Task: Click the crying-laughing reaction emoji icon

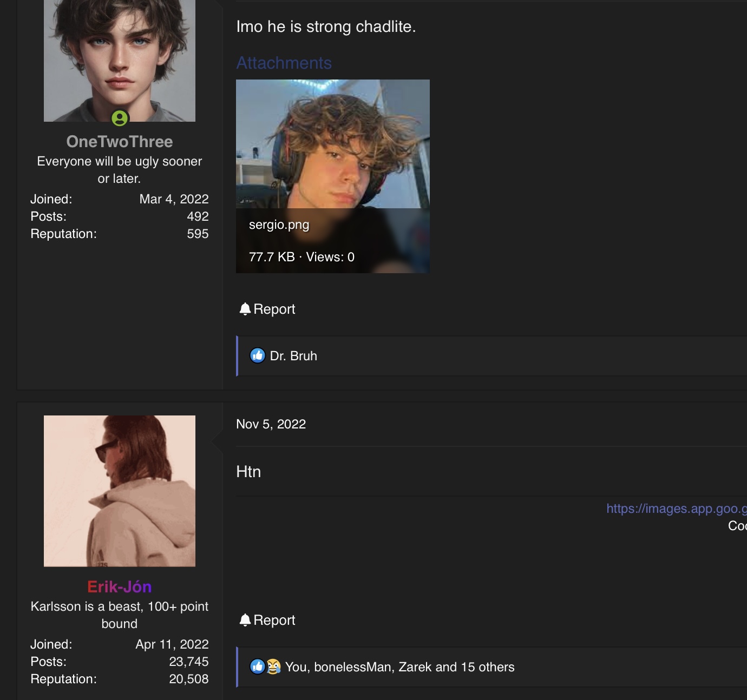Action: point(274,666)
